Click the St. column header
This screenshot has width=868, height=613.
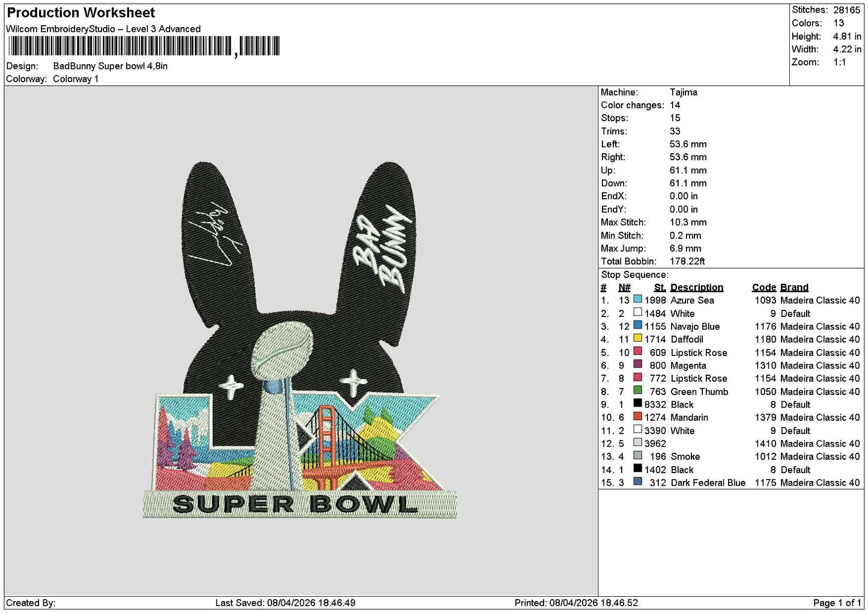[x=660, y=288]
